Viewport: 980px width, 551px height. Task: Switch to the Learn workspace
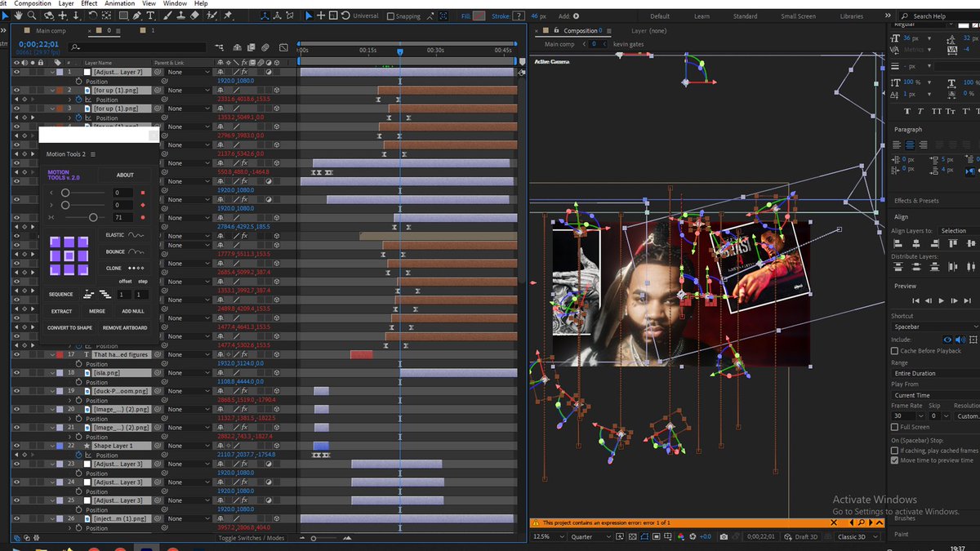[x=702, y=16]
